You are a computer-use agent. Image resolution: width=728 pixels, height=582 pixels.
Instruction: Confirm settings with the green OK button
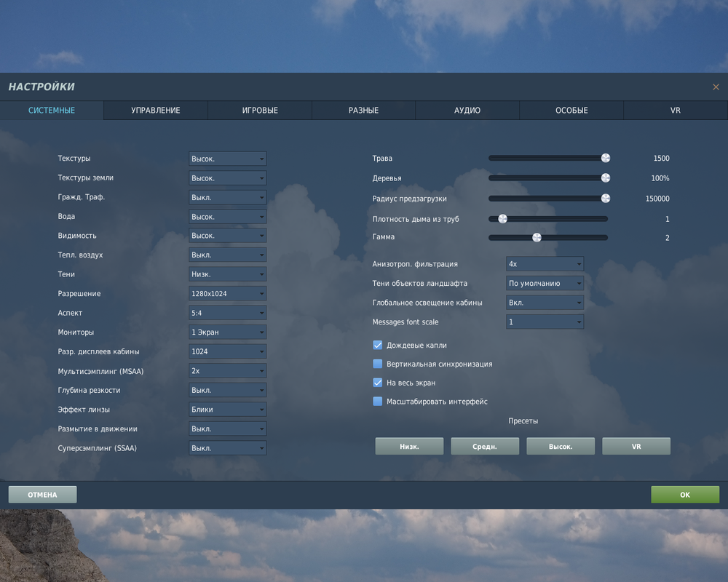pos(685,495)
